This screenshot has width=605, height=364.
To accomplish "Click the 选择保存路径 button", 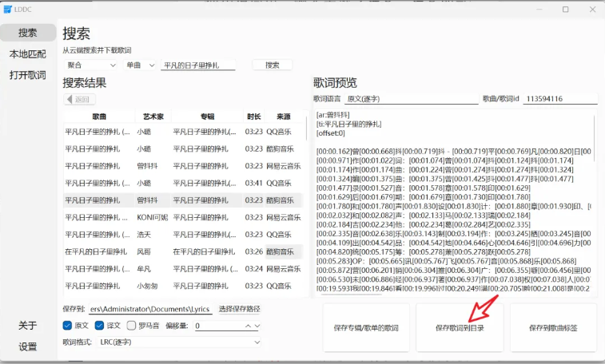I will pos(239,309).
